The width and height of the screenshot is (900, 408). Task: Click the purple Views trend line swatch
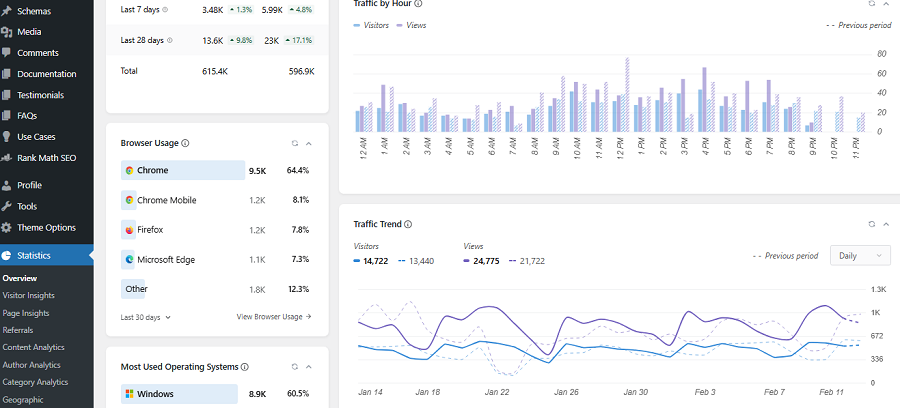468,261
